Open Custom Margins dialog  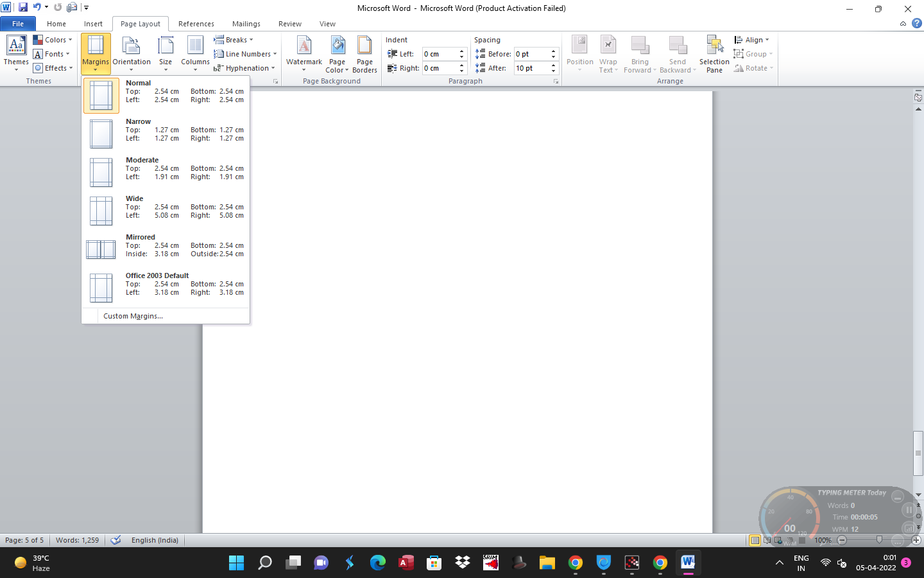point(166,316)
